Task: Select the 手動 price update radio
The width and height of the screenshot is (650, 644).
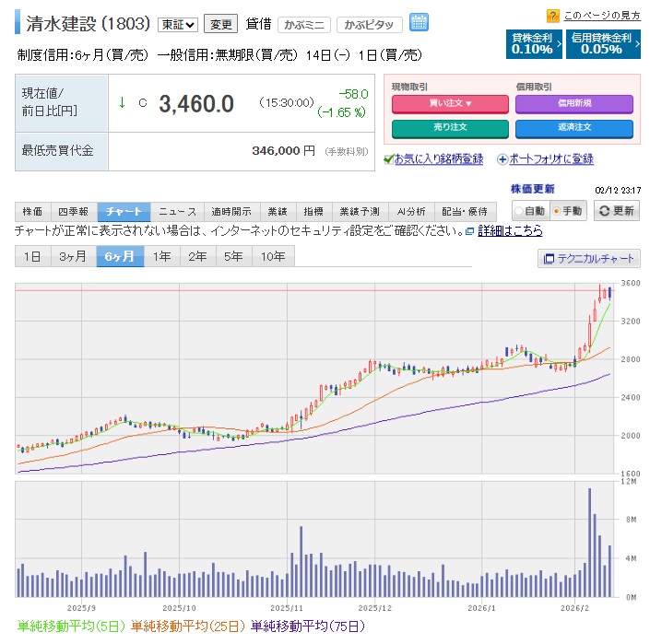Action: pos(556,211)
